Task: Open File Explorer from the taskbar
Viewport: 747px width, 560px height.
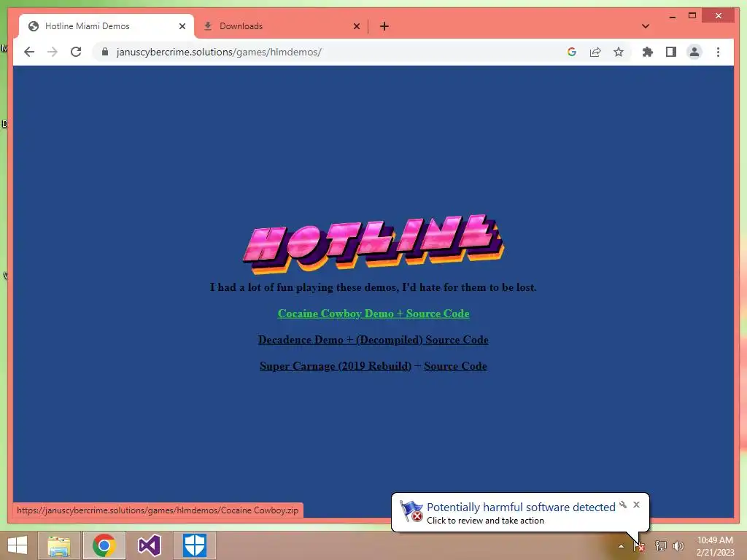Action: [x=58, y=545]
